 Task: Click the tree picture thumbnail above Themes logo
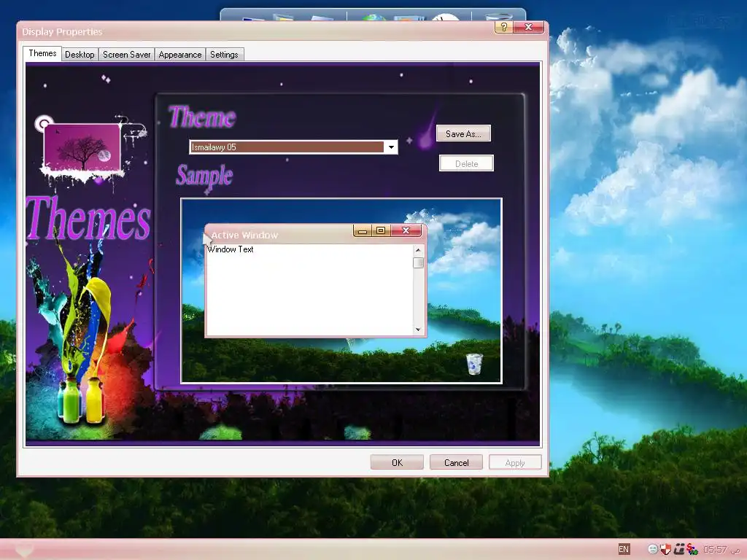(x=82, y=147)
